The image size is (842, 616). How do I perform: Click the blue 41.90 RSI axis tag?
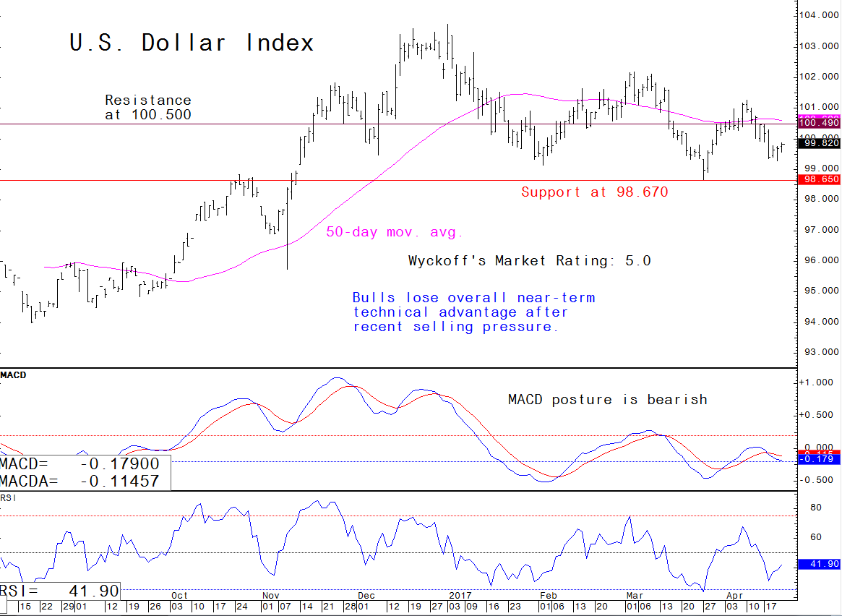[x=818, y=564]
